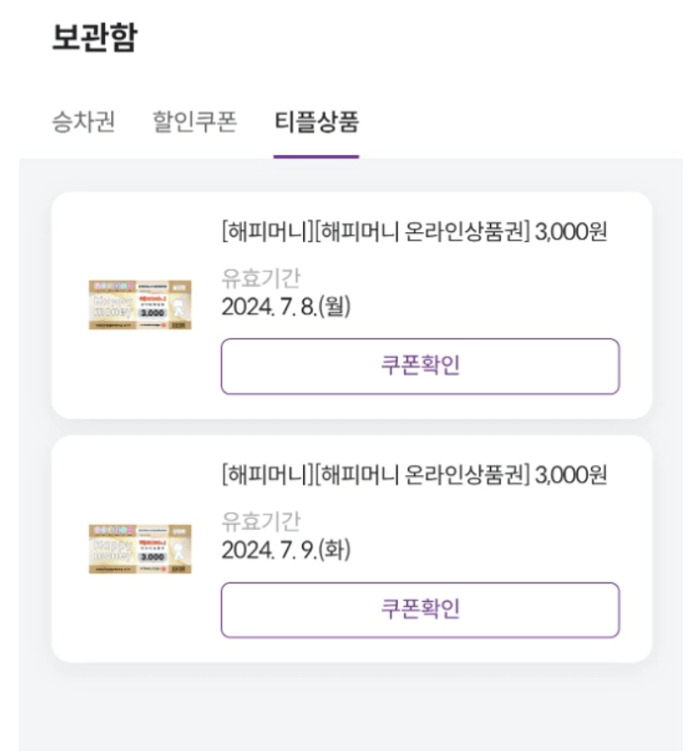This screenshot has height=751, width=700.
Task: Click the leading [해피머니] tag on the first voucher
Action: click(266, 232)
